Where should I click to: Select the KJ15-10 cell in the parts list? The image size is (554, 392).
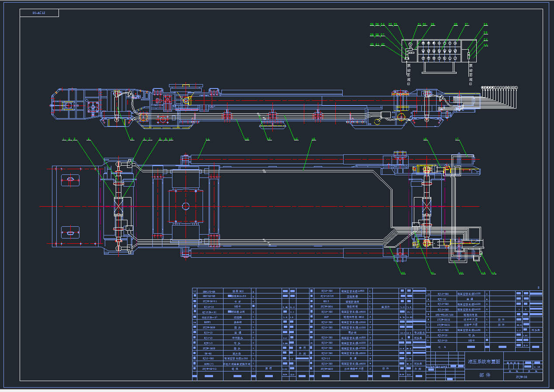pyautogui.click(x=443, y=335)
